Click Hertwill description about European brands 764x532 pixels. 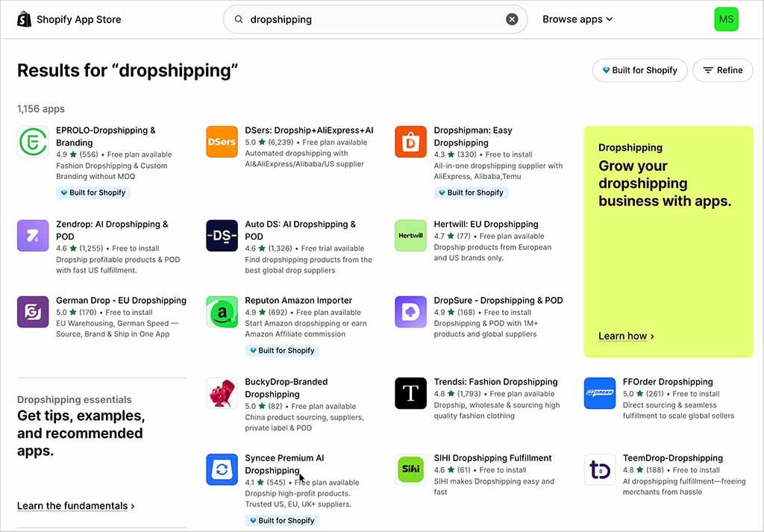[492, 252]
